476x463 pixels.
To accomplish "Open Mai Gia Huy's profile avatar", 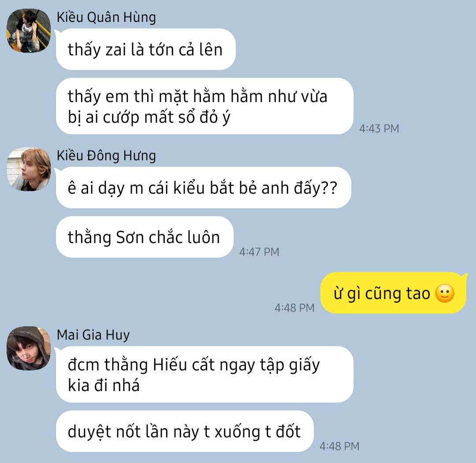I will tap(29, 348).
